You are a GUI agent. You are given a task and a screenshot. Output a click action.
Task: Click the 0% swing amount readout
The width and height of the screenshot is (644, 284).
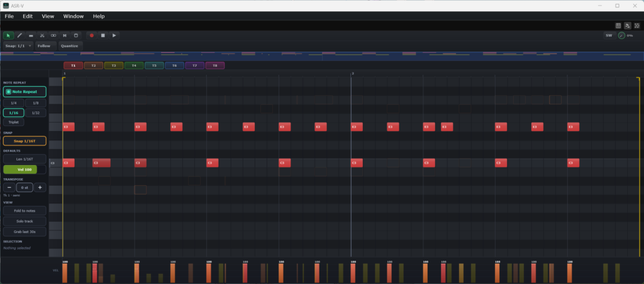coord(630,35)
